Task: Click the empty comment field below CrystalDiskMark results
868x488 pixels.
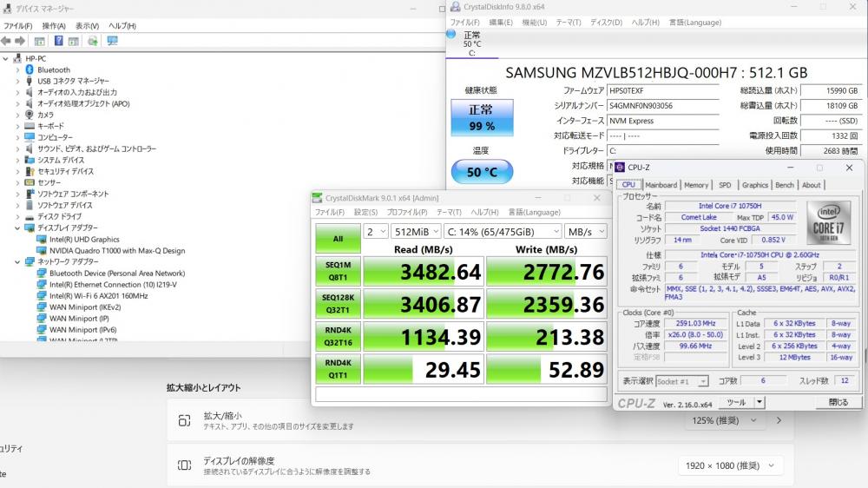Action: [461, 394]
